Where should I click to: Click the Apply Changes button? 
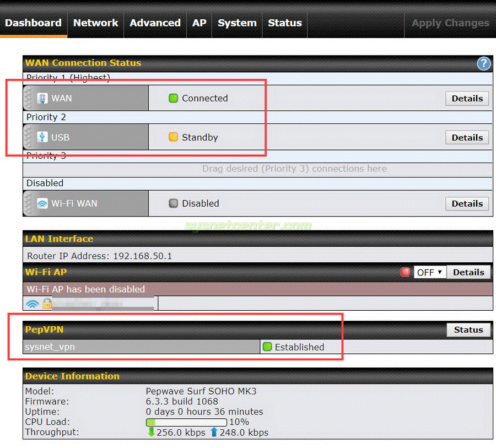point(450,23)
